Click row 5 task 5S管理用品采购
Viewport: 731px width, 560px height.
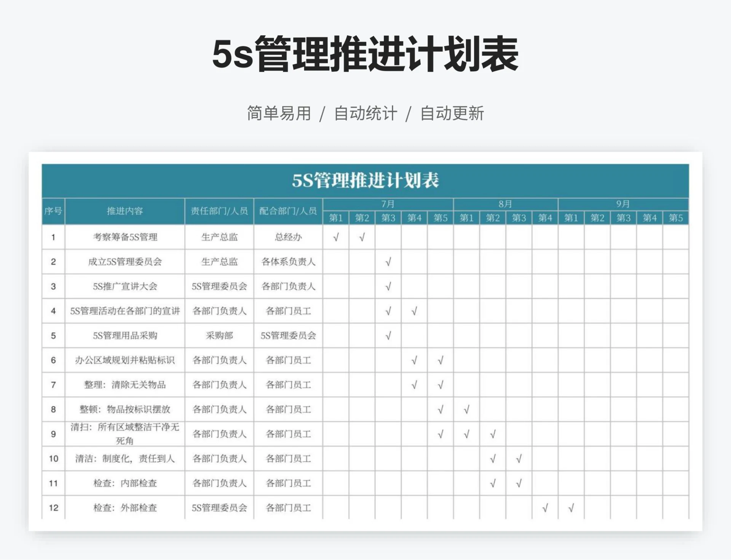click(124, 335)
